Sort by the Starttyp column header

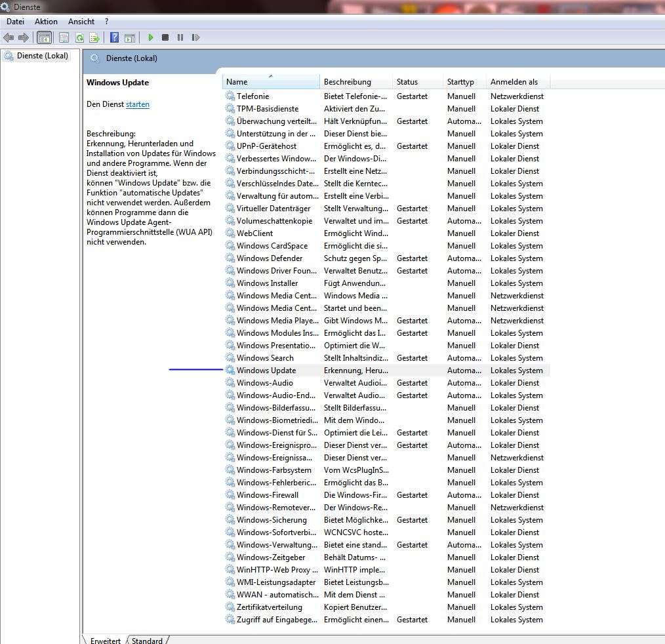click(465, 82)
